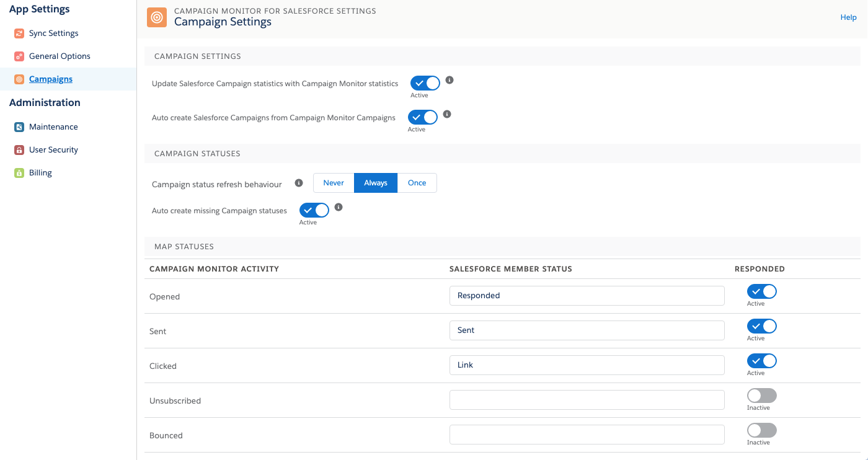Screen dimensions: 868x460
Task: Click member status field containing Responded
Action: [x=587, y=296]
